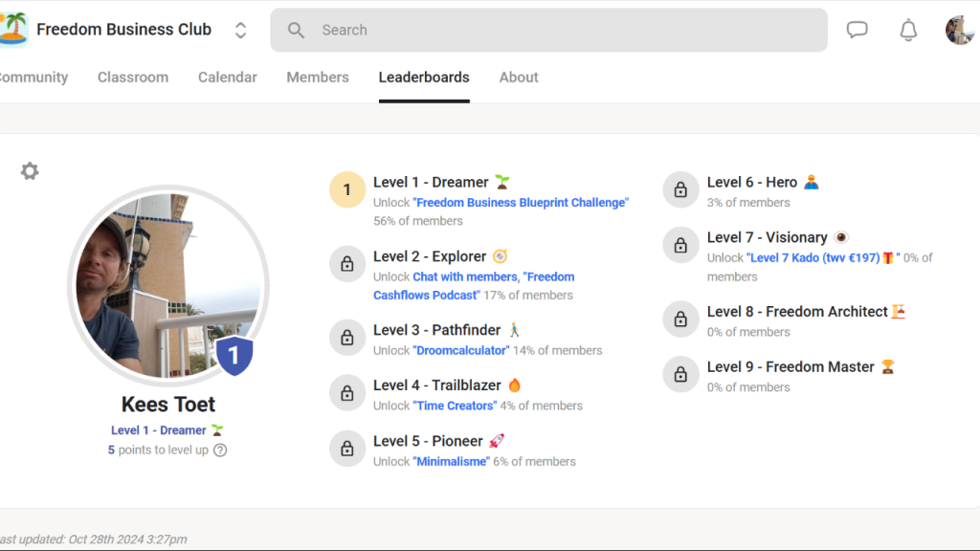Open the community switcher chevrons

[240, 30]
